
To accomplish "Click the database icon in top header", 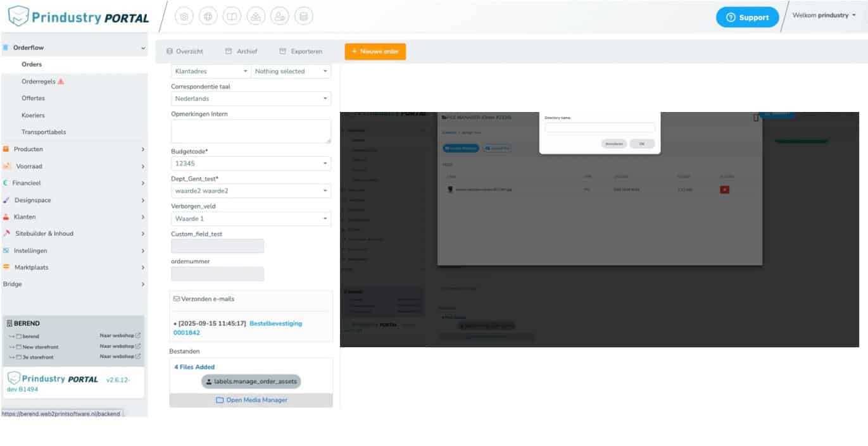I will tap(303, 17).
